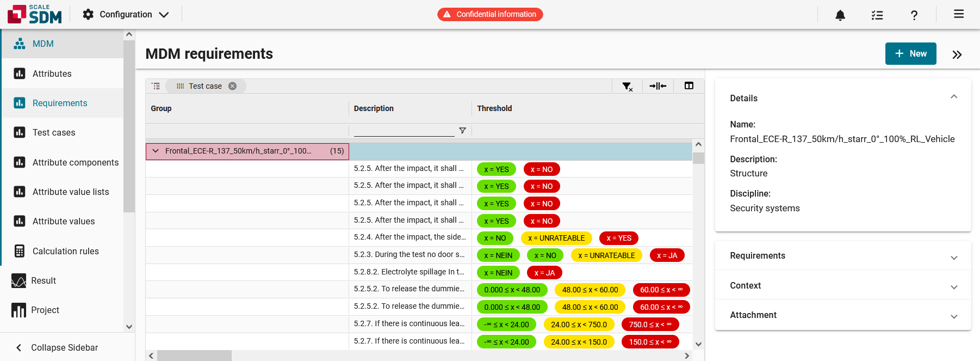This screenshot has width=980, height=361.
Task: Open Test cases in the sidebar
Action: point(62,132)
